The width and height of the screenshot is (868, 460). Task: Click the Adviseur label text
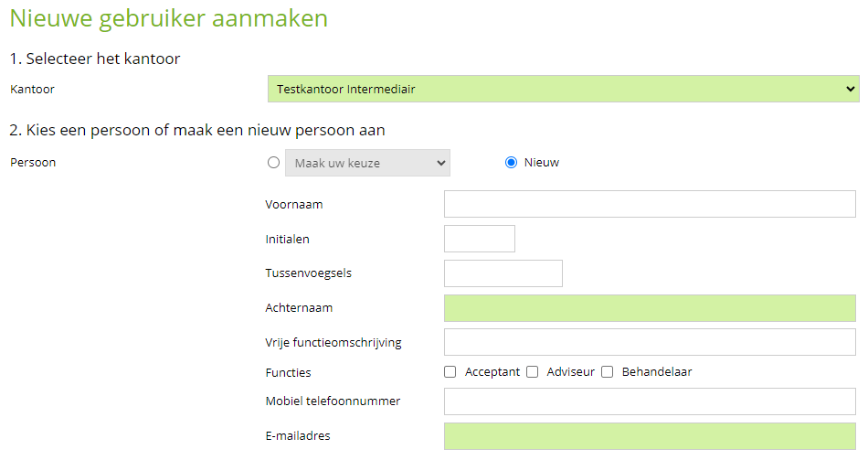570,372
